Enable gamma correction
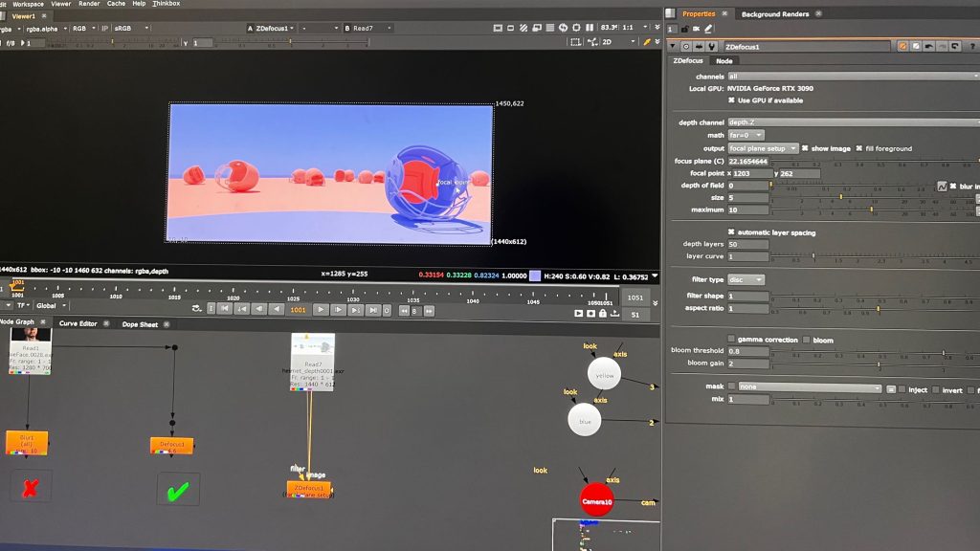This screenshot has width=980, height=551. click(731, 340)
